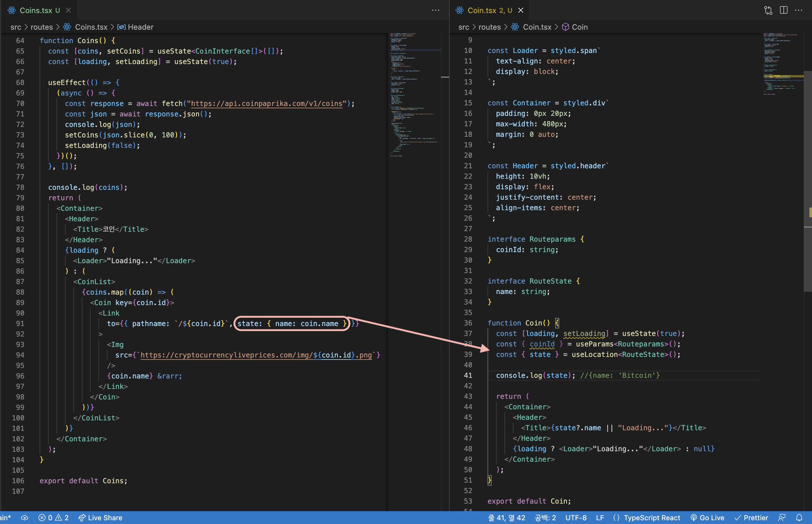
Task: Close the Coin.tsx tab
Action: click(x=521, y=10)
